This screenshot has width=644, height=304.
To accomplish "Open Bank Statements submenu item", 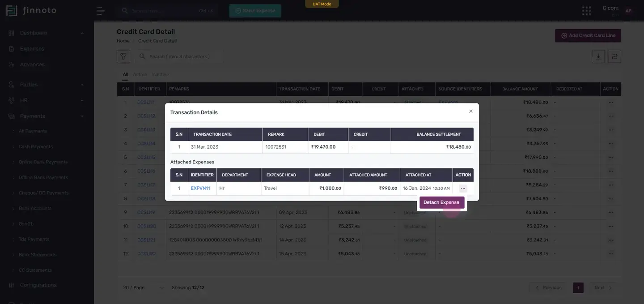I will 38,255.
